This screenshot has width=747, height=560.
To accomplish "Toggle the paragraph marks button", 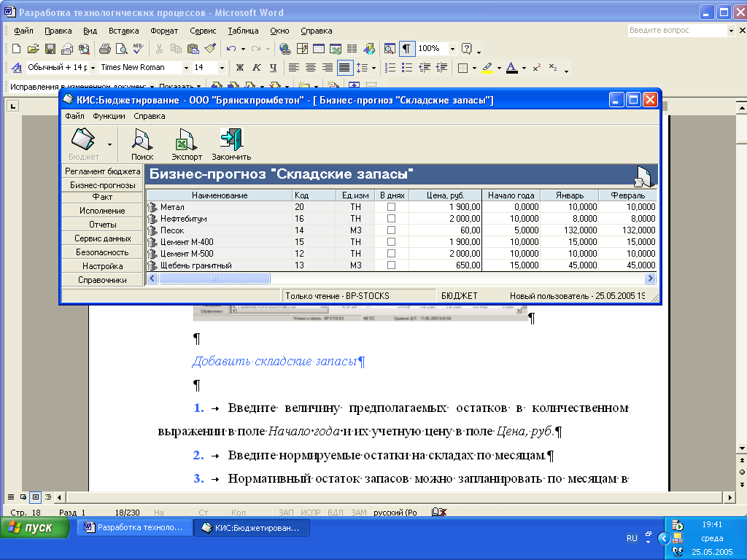I will click(406, 49).
